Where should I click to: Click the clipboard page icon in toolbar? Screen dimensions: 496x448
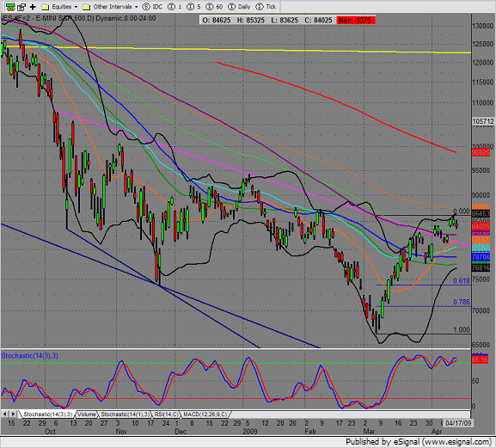point(21,6)
